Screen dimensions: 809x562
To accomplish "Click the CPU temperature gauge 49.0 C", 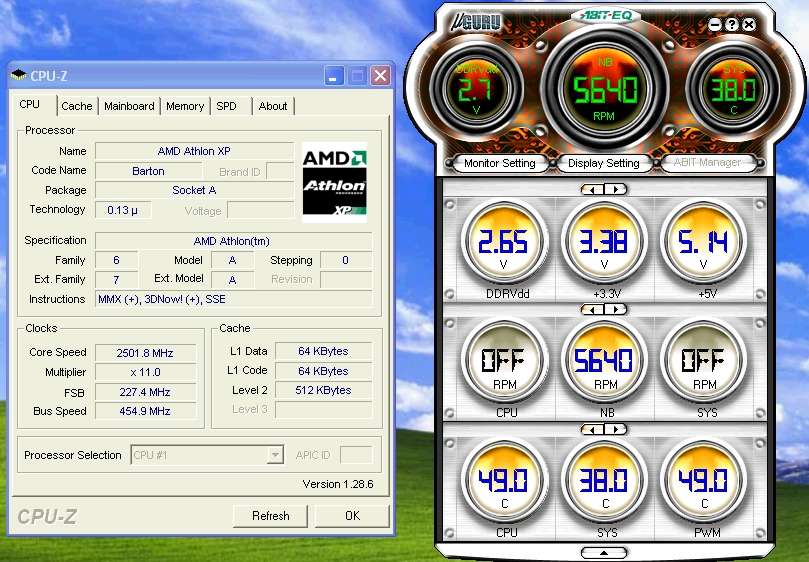I will (x=504, y=483).
